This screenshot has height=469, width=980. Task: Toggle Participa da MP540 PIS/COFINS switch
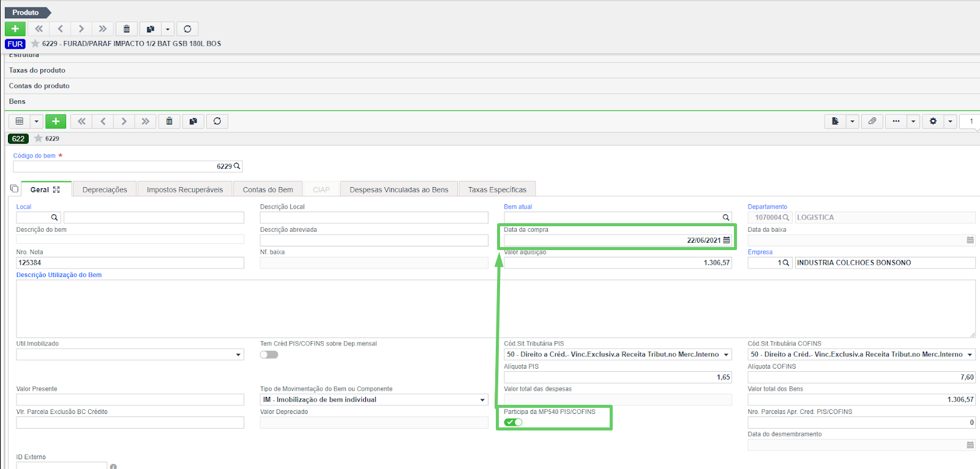click(x=513, y=422)
